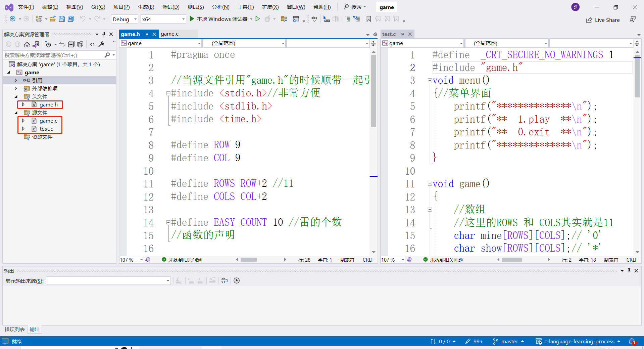Viewport: 644px width, 349px height.
Task: Toggle show all files icon in Solution Explorer
Action: (x=80, y=44)
